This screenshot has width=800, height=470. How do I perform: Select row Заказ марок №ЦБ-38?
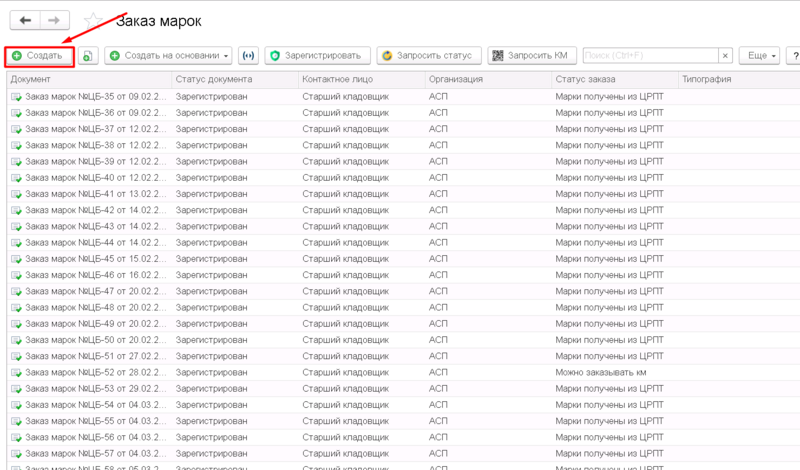click(x=403, y=145)
